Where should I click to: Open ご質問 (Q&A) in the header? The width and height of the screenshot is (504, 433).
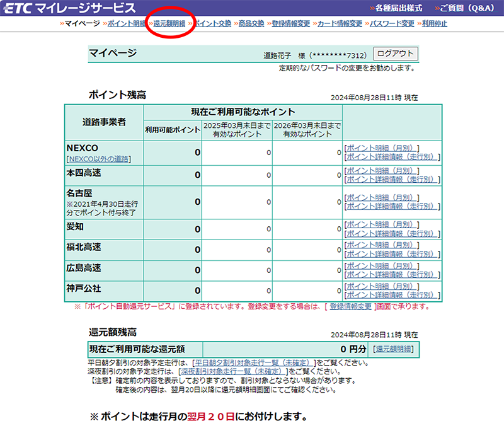pyautogui.click(x=467, y=8)
